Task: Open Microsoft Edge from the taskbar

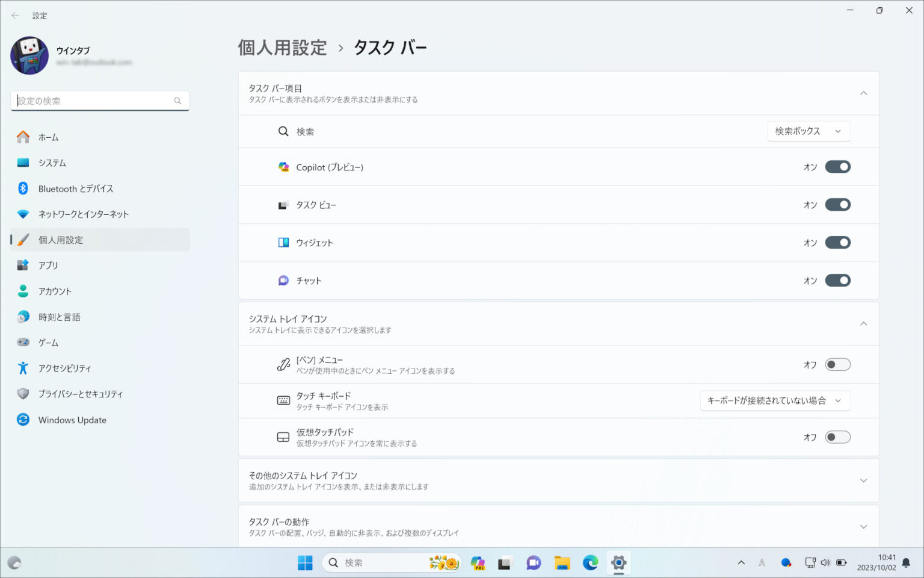Action: pyautogui.click(x=590, y=563)
